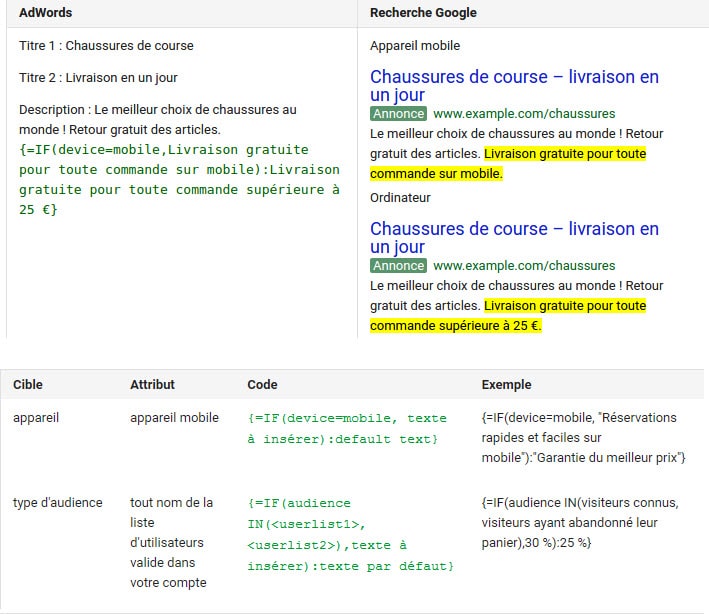Image resolution: width=709 pixels, height=614 pixels.
Task: Click the desktop ad headline link
Action: tap(514, 237)
